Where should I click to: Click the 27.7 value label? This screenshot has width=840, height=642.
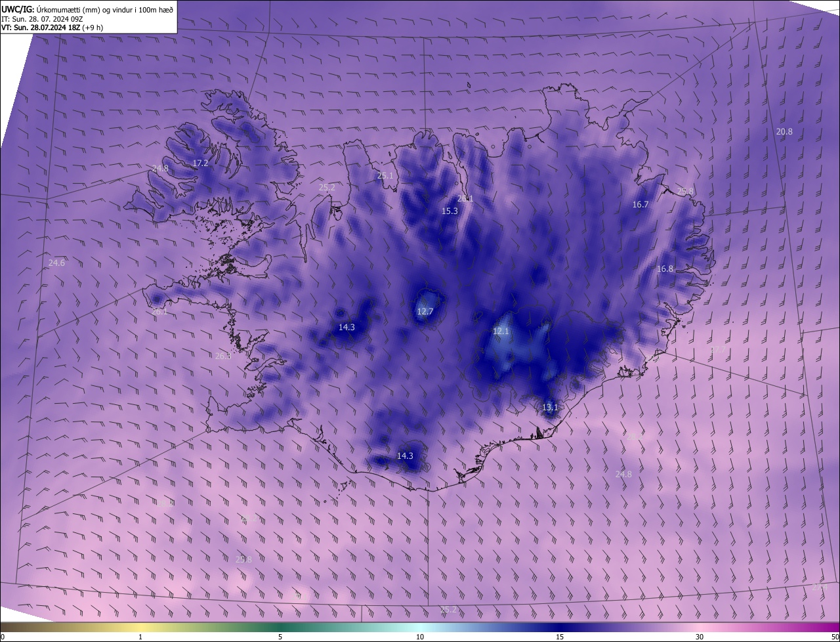719,349
